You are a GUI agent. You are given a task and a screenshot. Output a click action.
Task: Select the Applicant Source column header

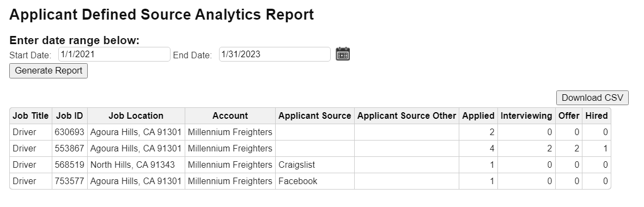pos(314,116)
